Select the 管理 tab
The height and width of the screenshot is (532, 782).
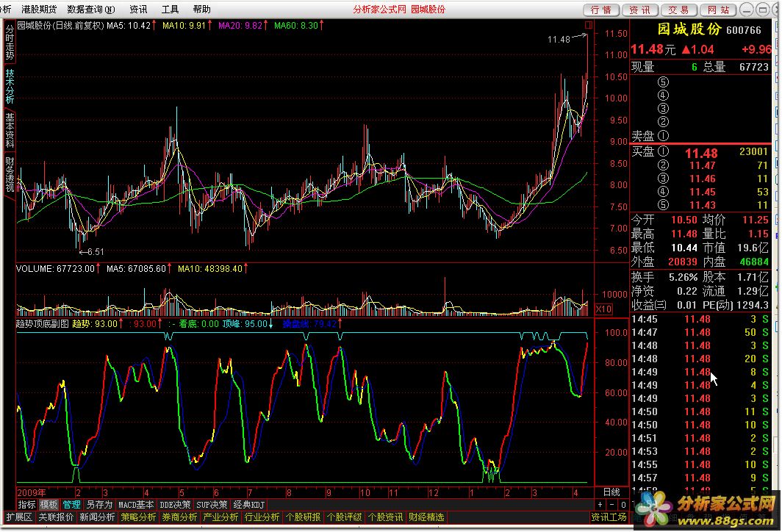(x=71, y=505)
